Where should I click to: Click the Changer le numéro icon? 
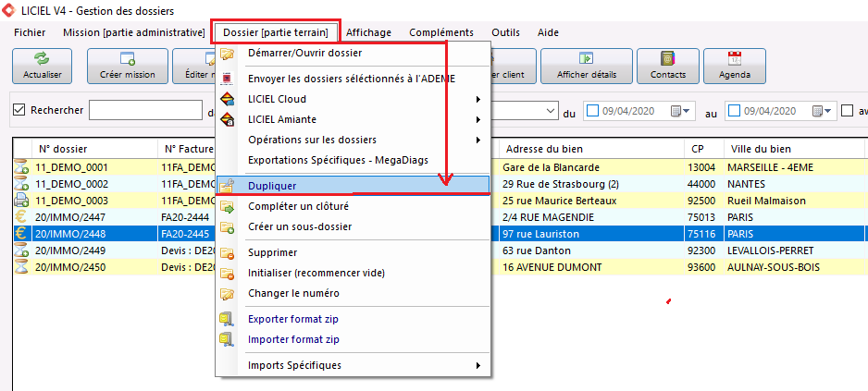tap(227, 293)
